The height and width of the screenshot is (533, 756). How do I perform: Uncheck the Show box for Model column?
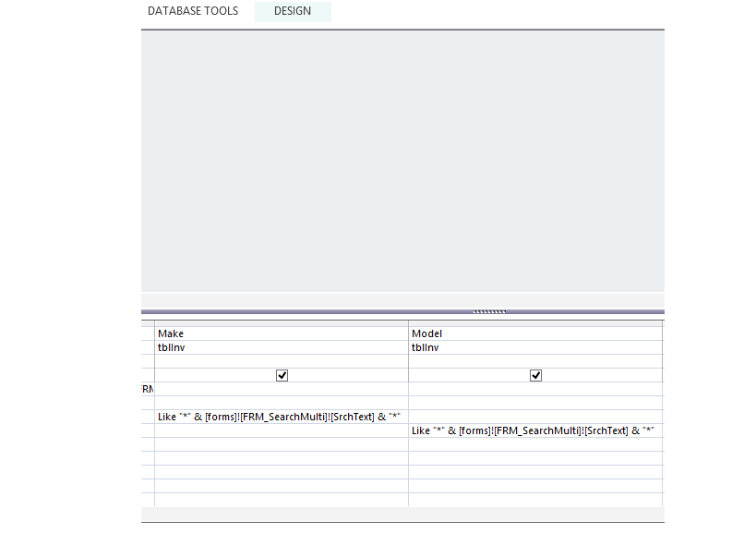535,375
